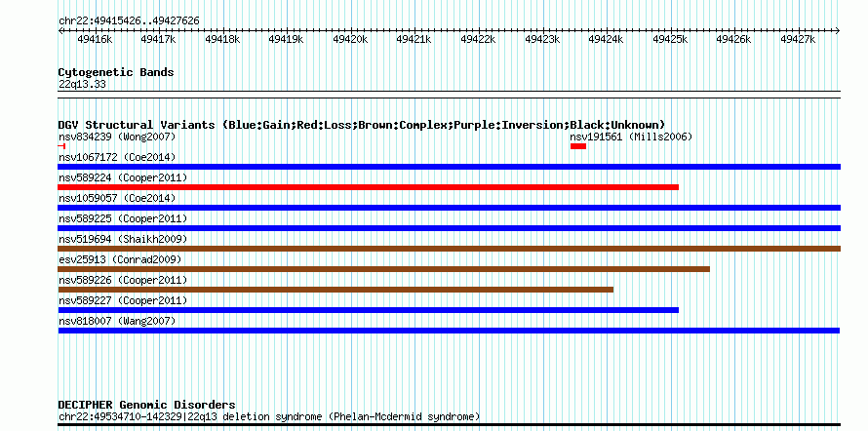Screen dimensions: 868x431
Task: Click the 49417k ruler tick label
Action: pyautogui.click(x=158, y=39)
